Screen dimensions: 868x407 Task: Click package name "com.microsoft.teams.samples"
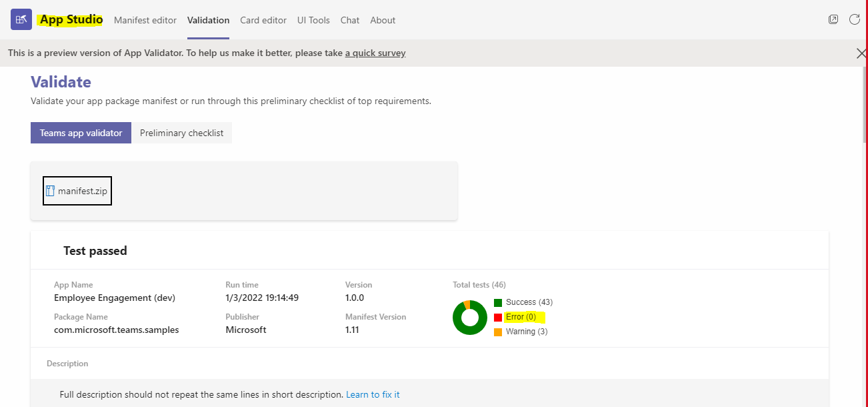117,330
